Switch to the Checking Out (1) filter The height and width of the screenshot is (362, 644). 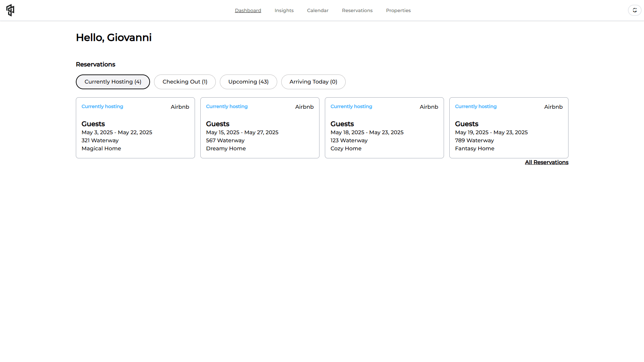click(x=185, y=82)
